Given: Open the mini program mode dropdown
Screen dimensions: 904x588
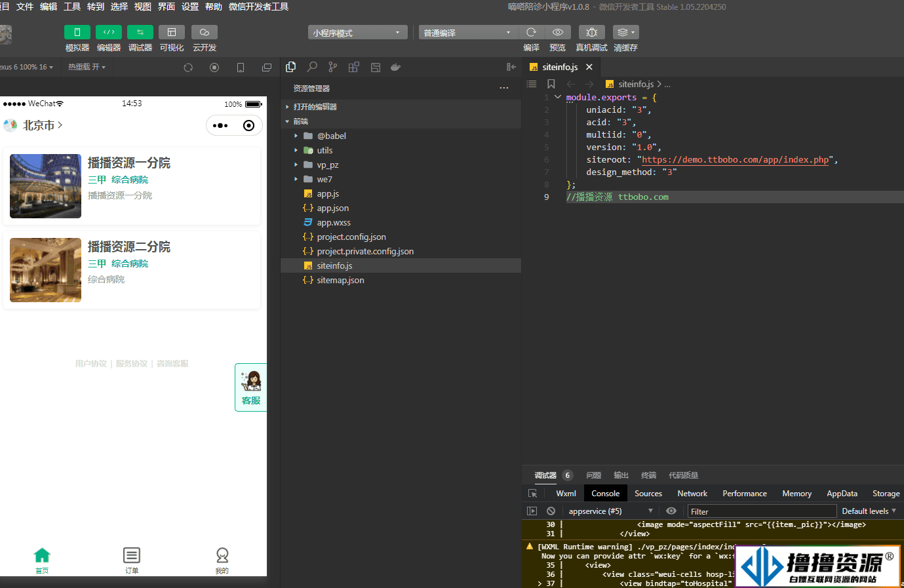Looking at the screenshot, I should tap(357, 33).
